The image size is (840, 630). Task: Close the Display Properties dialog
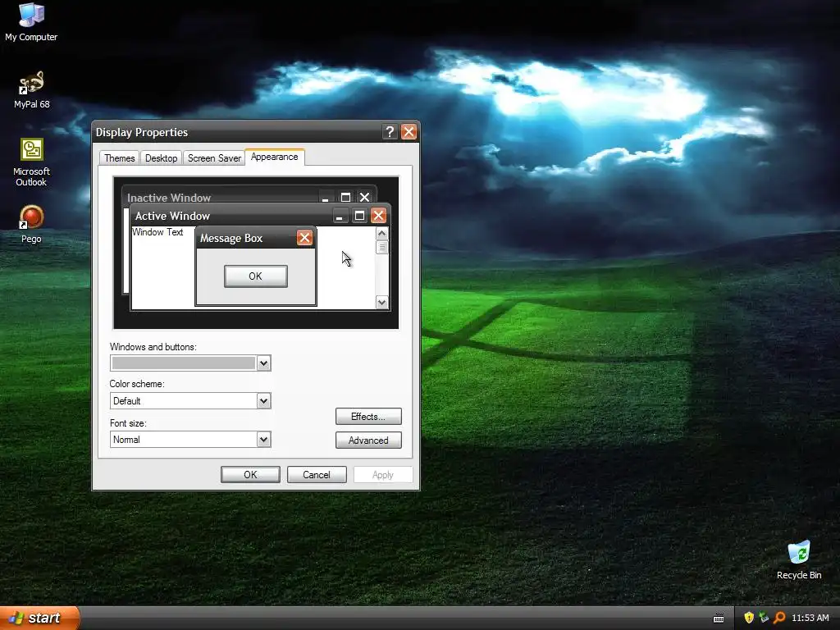tap(409, 132)
